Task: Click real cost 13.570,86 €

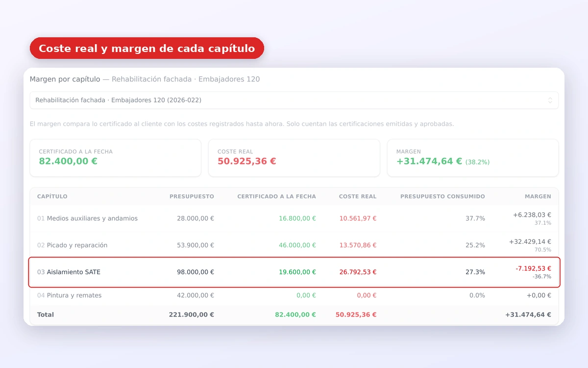Action: (x=358, y=245)
